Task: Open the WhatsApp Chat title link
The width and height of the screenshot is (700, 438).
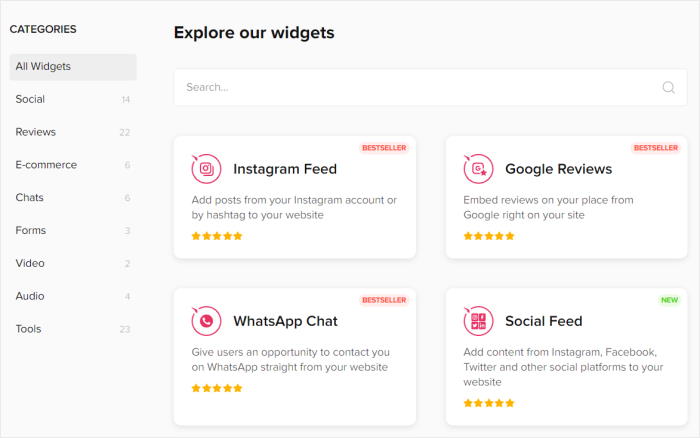Action: pos(285,321)
